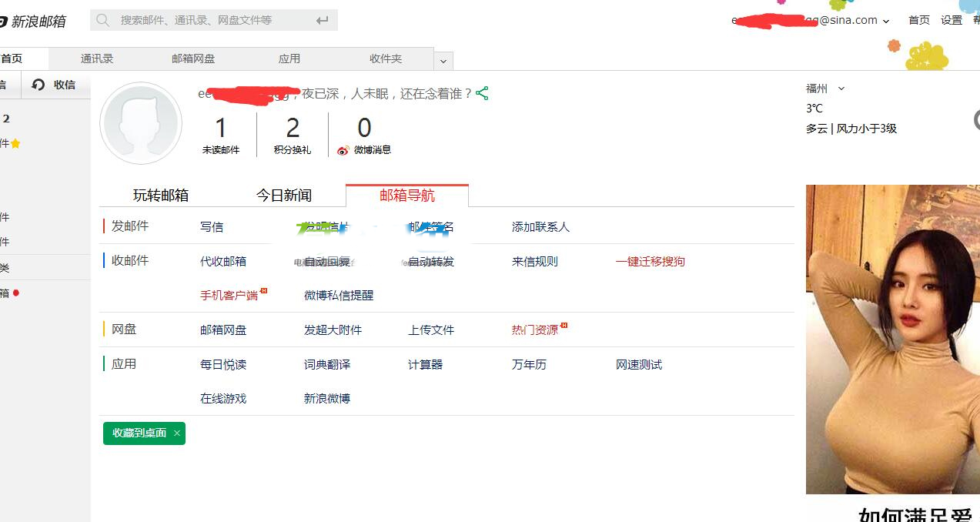980x522 pixels.
Task: Expand the email account dropdown arrow
Action: tap(886, 22)
